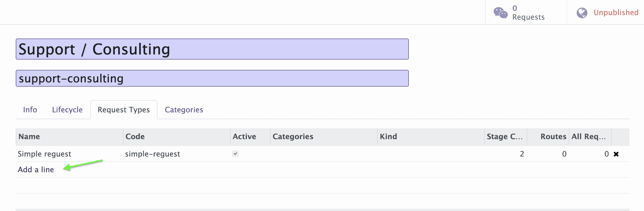This screenshot has height=211, width=644.
Task: Click the support-consulting code field
Action: (212, 78)
